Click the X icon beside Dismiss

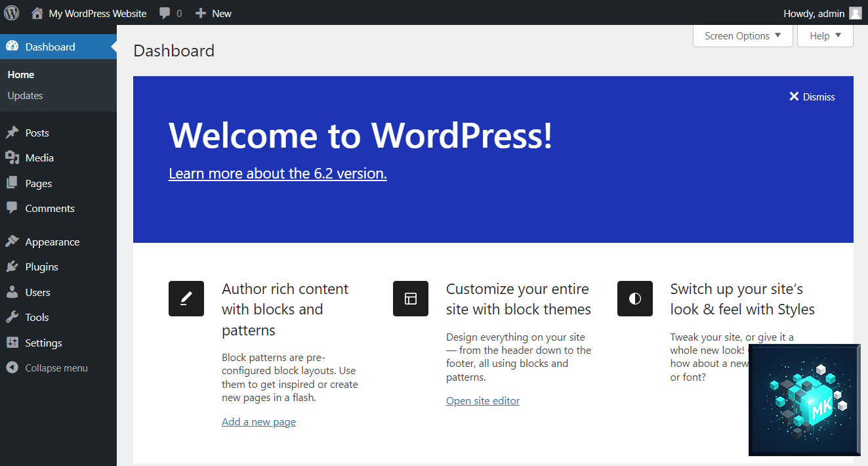point(794,96)
